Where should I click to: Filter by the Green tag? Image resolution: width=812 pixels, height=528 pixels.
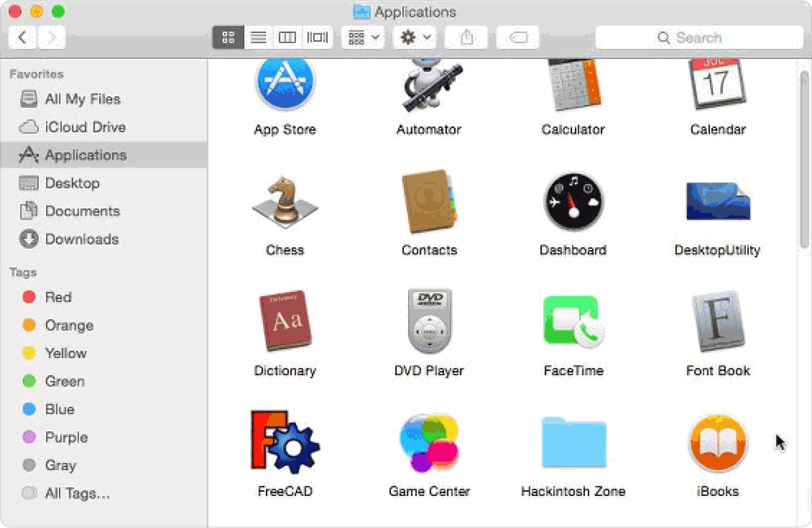(x=103, y=381)
